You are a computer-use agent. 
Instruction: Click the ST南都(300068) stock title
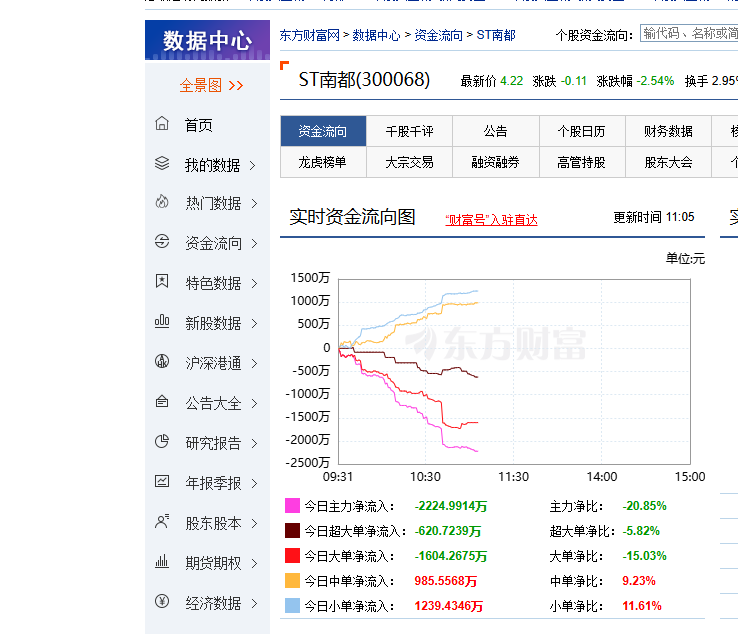click(x=364, y=80)
